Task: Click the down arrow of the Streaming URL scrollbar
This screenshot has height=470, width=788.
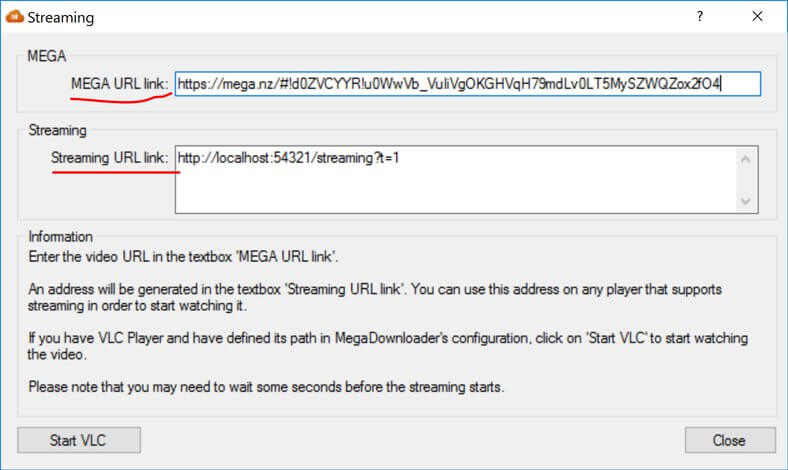Action: tap(746, 201)
